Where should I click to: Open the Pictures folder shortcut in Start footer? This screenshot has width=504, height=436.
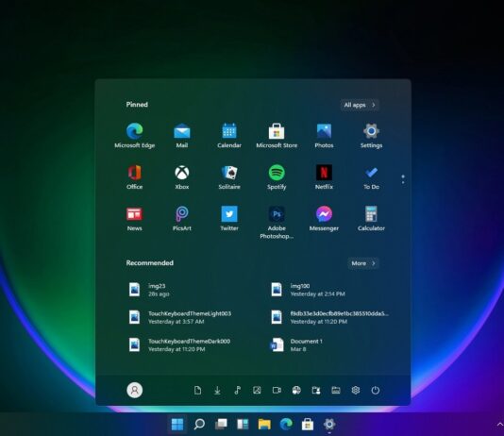257,390
